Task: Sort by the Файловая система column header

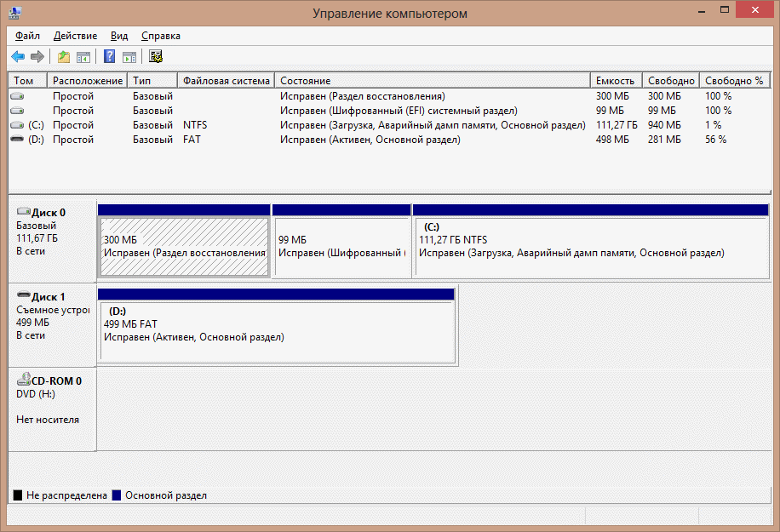Action: (227, 81)
